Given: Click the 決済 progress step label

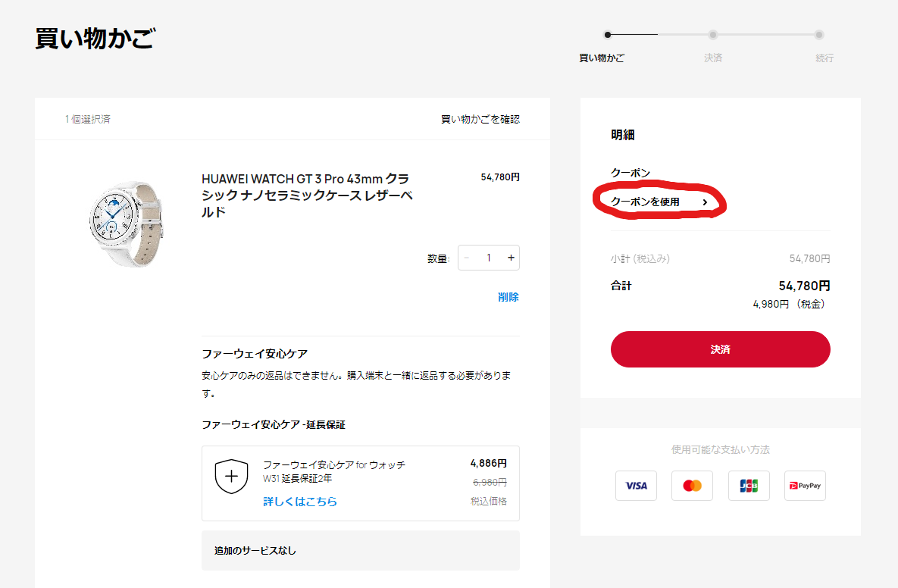Looking at the screenshot, I should [x=713, y=58].
